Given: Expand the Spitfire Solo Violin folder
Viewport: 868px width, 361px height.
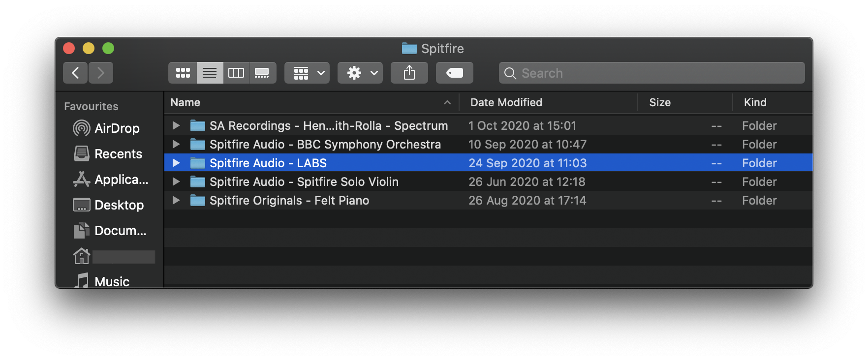Looking at the screenshot, I should pos(176,181).
